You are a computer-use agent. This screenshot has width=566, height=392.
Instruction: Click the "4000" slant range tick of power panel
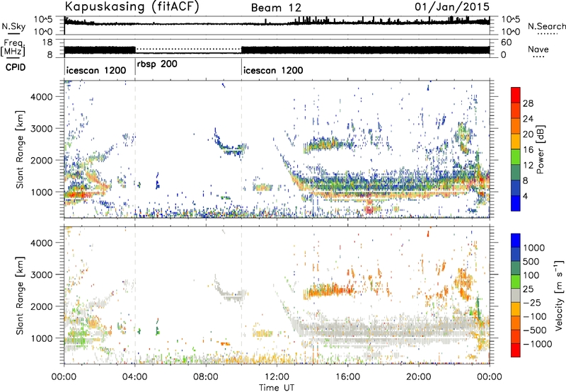pyautogui.click(x=41, y=97)
